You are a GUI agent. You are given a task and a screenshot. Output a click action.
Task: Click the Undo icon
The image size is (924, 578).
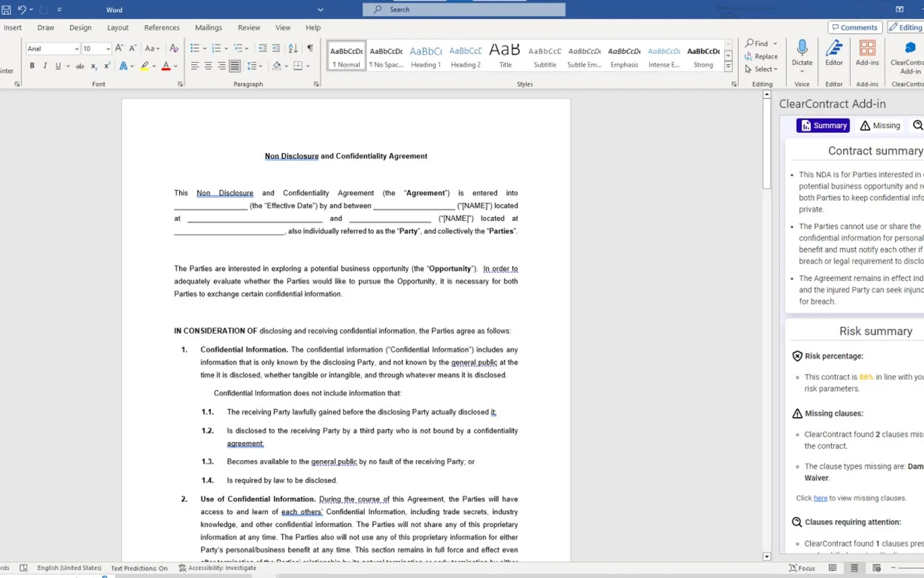pyautogui.click(x=22, y=10)
